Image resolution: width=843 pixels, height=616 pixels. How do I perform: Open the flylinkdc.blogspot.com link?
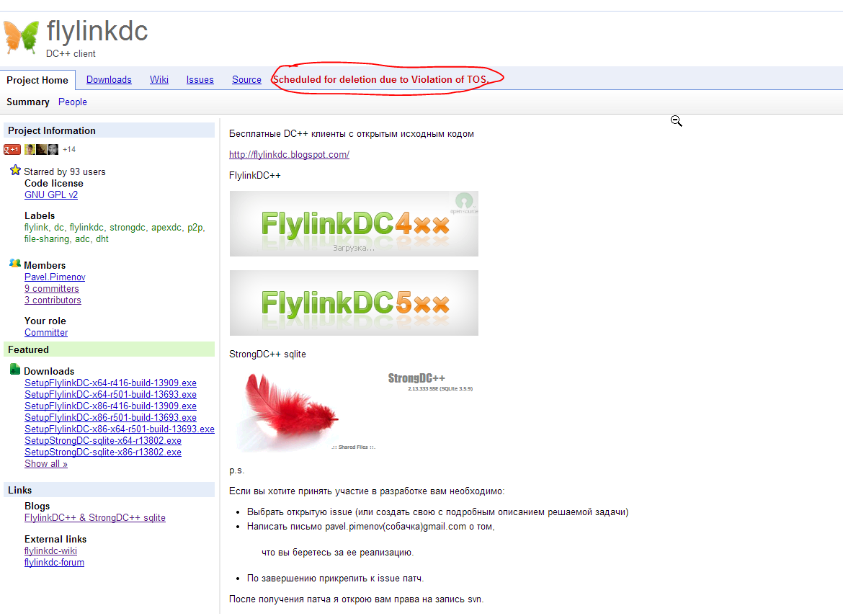[289, 155]
